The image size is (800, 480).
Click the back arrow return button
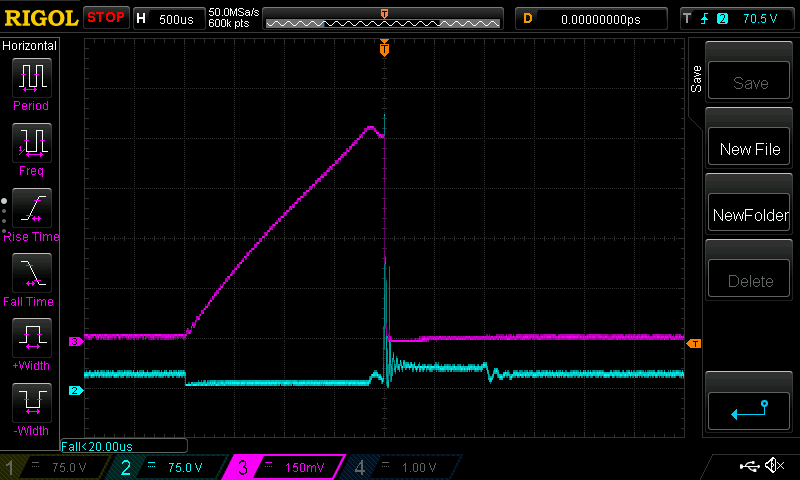click(x=750, y=409)
